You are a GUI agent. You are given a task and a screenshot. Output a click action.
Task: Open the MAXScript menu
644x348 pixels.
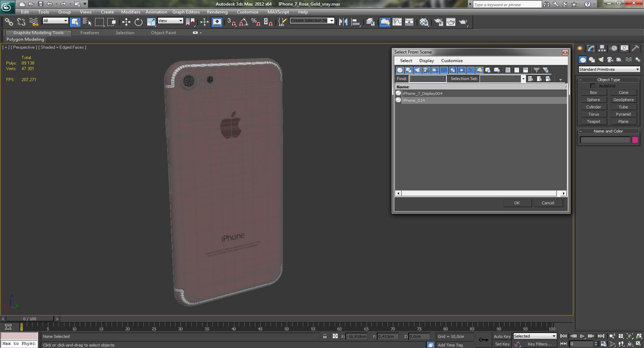point(278,12)
